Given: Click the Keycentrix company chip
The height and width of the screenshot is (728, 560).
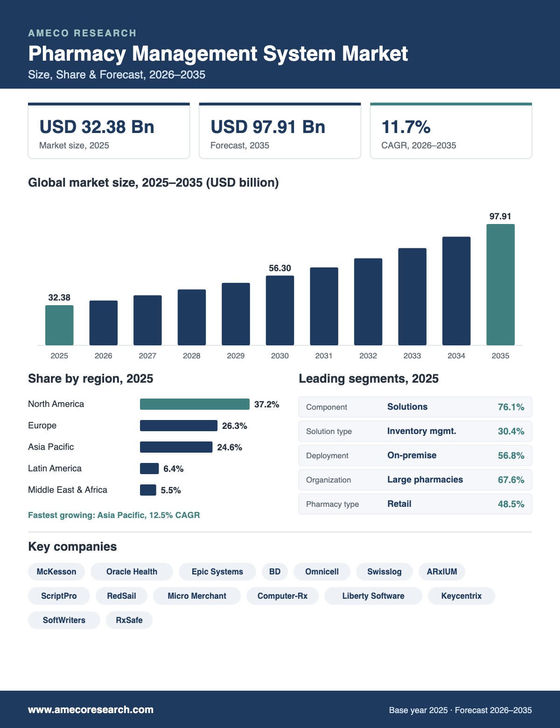Looking at the screenshot, I should (462, 596).
